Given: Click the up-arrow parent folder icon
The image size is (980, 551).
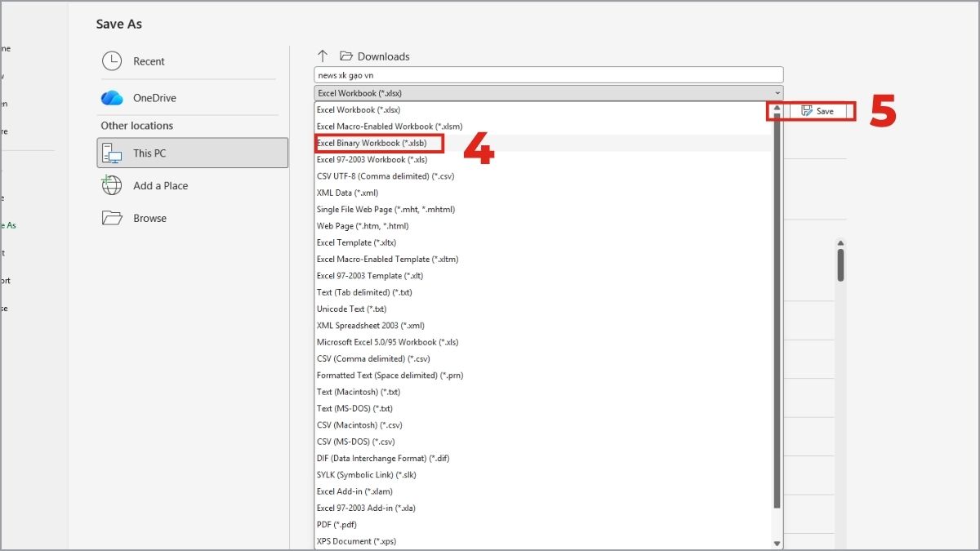Looking at the screenshot, I should pyautogui.click(x=323, y=56).
